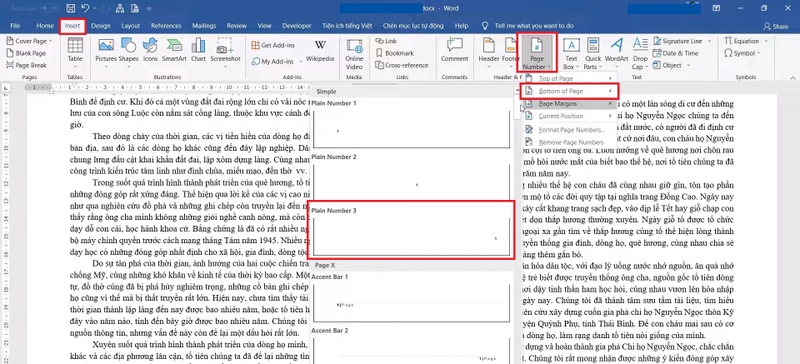Image resolution: width=800 pixels, height=364 pixels.
Task: Insert a Link
Action: click(387, 41)
